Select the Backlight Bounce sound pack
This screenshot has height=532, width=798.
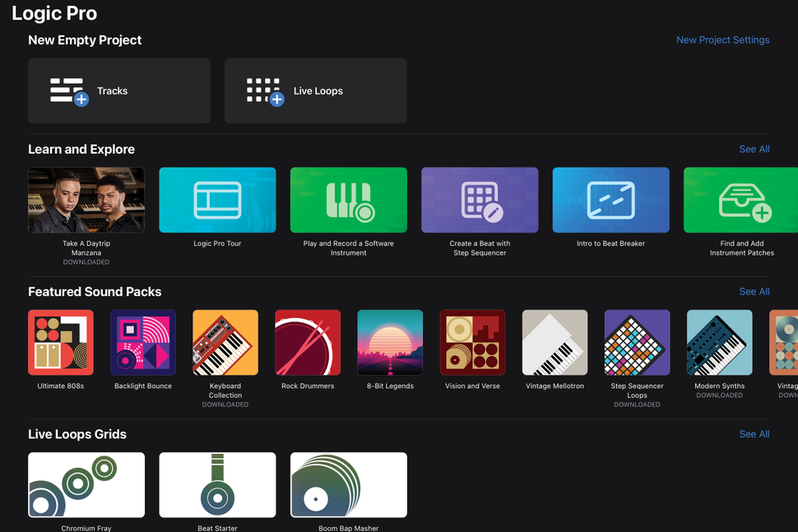[142, 341]
